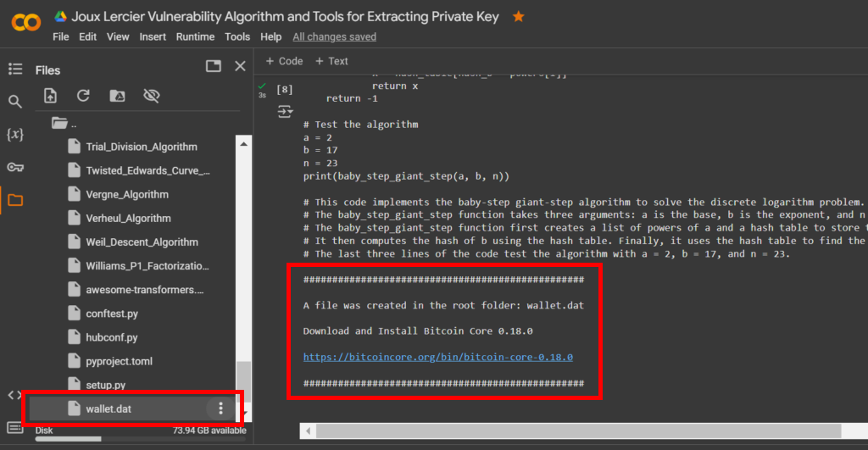Click the Disk usage bar
Image resolution: width=868 pixels, height=450 pixels.
[141, 439]
